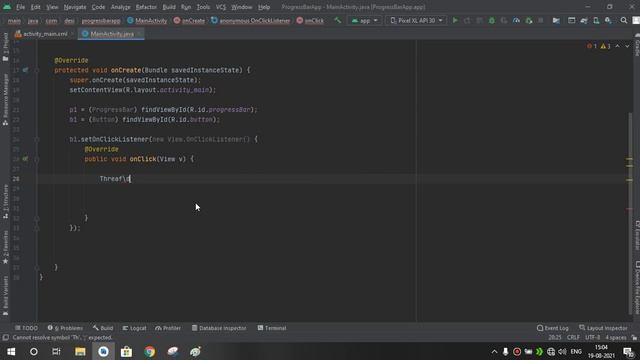The image size is (640, 360).
Task: Open the app run configuration dropdown
Action: 364,20
